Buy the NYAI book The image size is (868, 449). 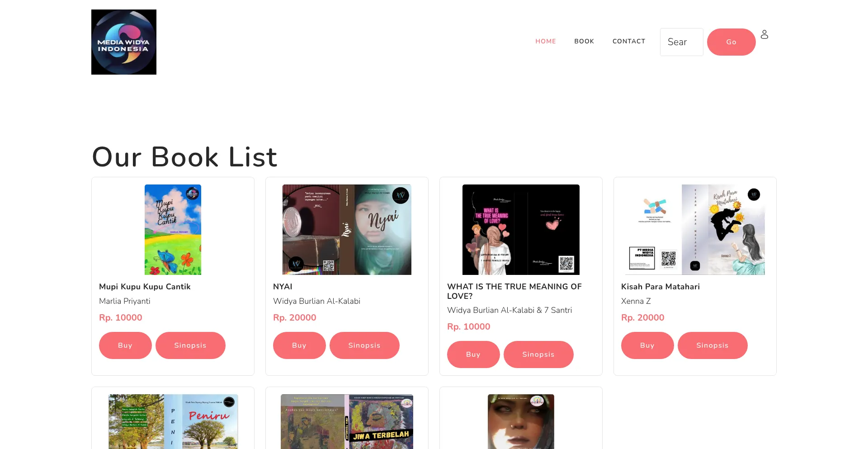click(299, 345)
